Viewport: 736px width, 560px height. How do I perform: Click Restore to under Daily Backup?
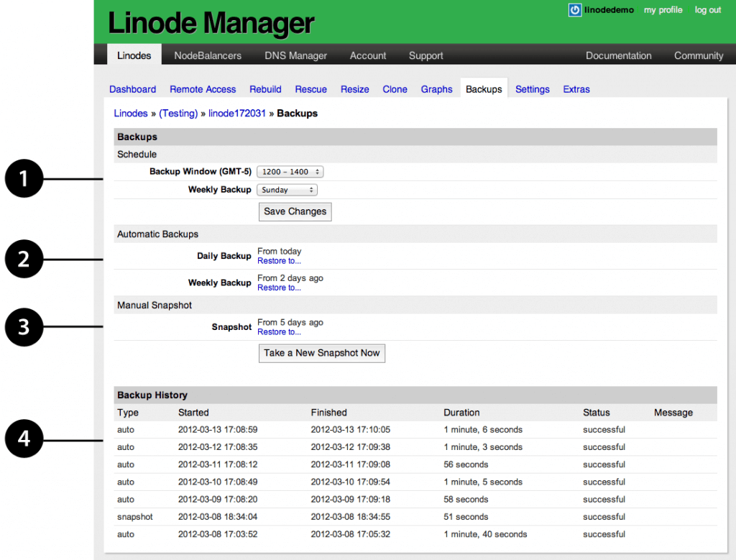coord(279,261)
